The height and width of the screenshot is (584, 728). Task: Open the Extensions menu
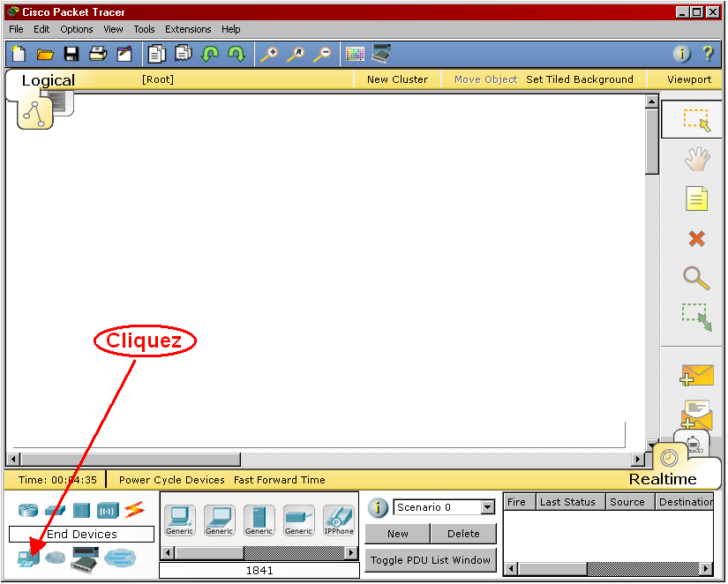point(188,29)
